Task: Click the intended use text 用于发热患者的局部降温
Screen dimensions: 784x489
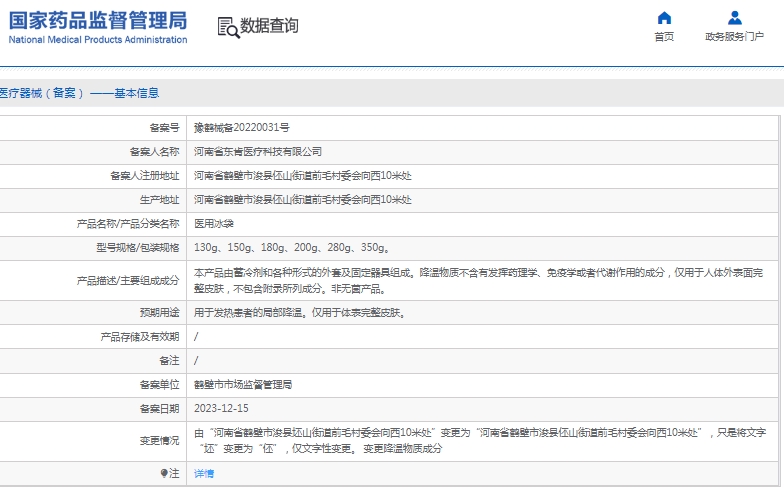Action: tap(299, 312)
